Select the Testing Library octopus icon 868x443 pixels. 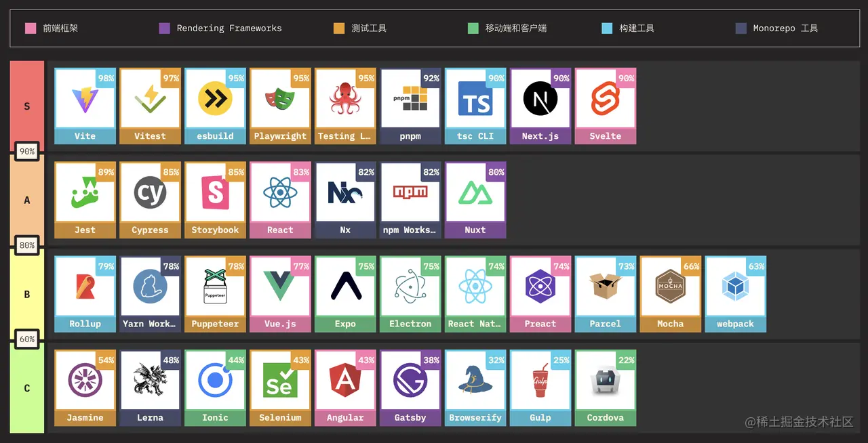click(x=345, y=100)
